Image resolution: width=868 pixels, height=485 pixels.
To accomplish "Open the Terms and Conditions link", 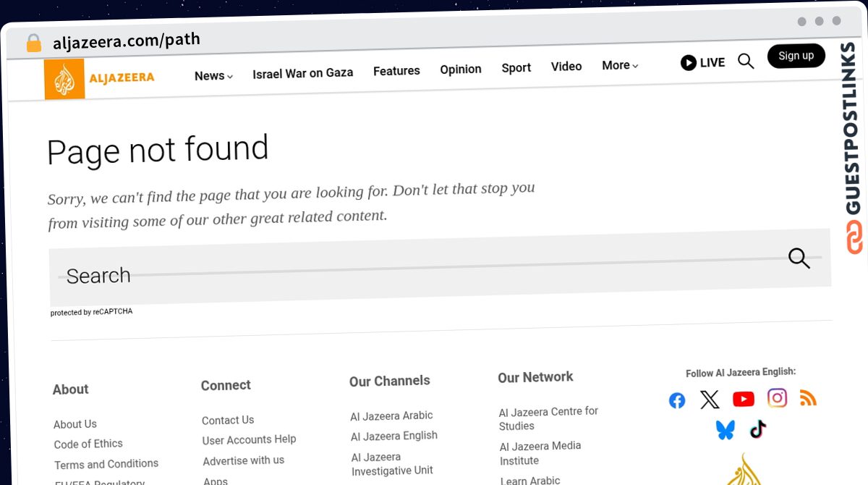I will point(106,464).
